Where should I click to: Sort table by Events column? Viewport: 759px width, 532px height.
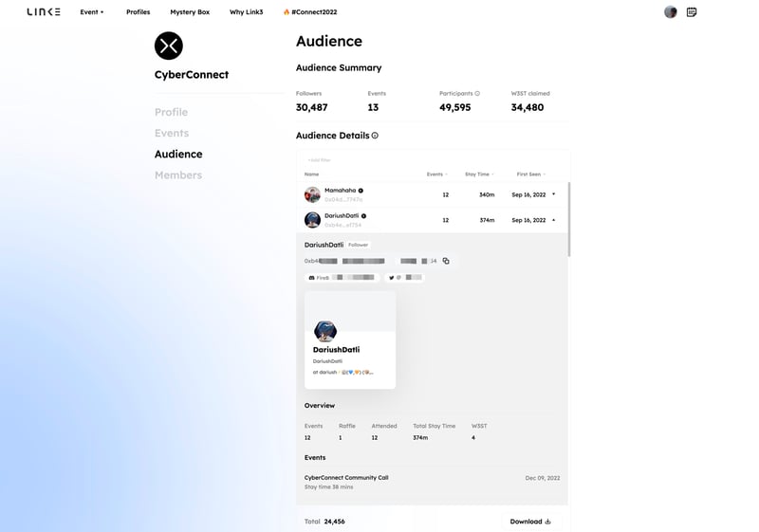pyautogui.click(x=437, y=174)
